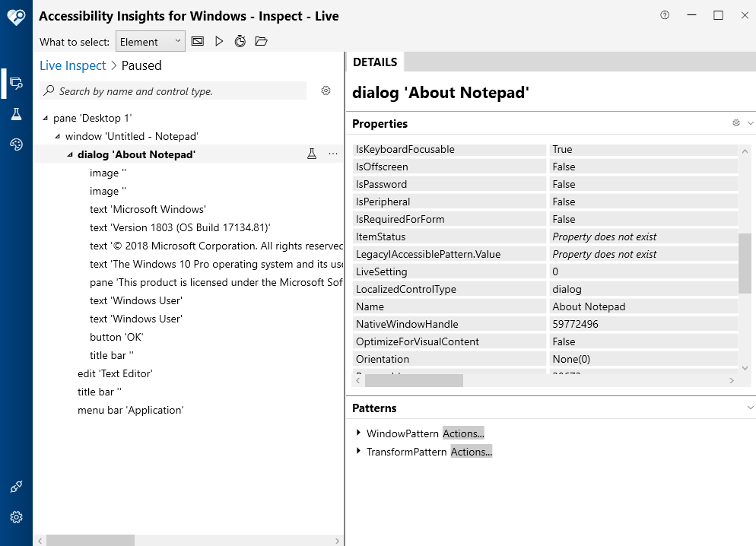Click the Live Inspect breadcrumb link
Screen dimensions: 756x546
73,65
